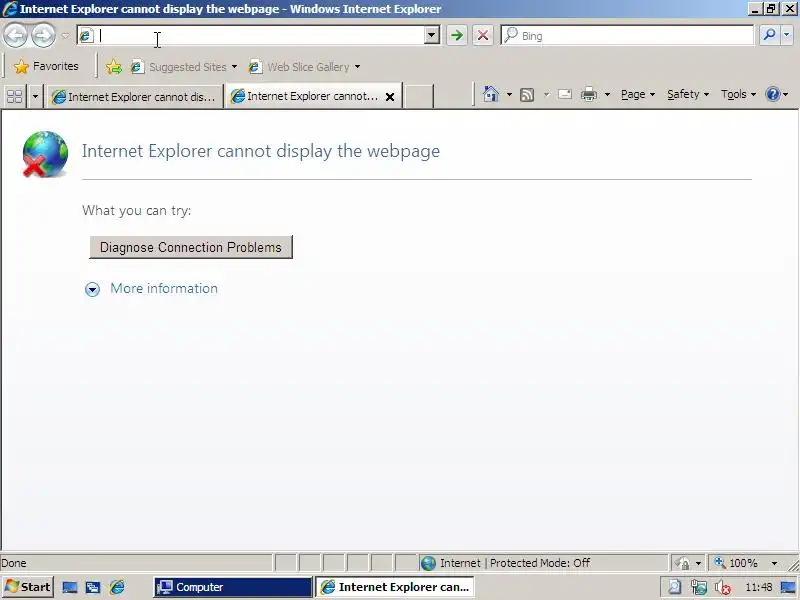Open a new tab
This screenshot has height=600, width=800.
tap(419, 96)
